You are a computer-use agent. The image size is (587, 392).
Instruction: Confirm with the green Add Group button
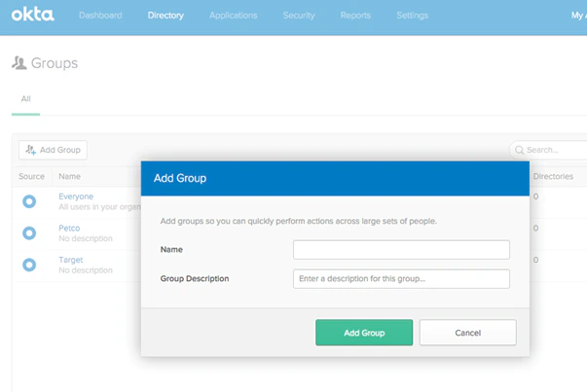pos(364,333)
